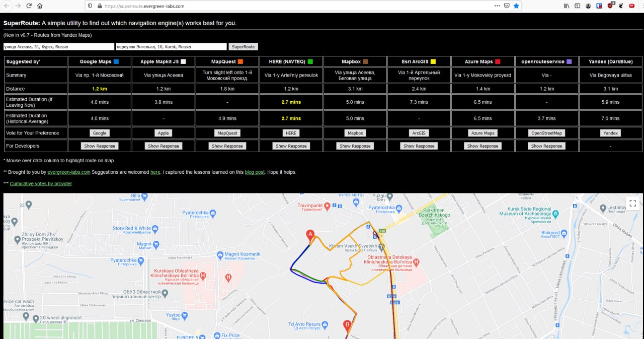Click the browser forward arrow

click(18, 6)
